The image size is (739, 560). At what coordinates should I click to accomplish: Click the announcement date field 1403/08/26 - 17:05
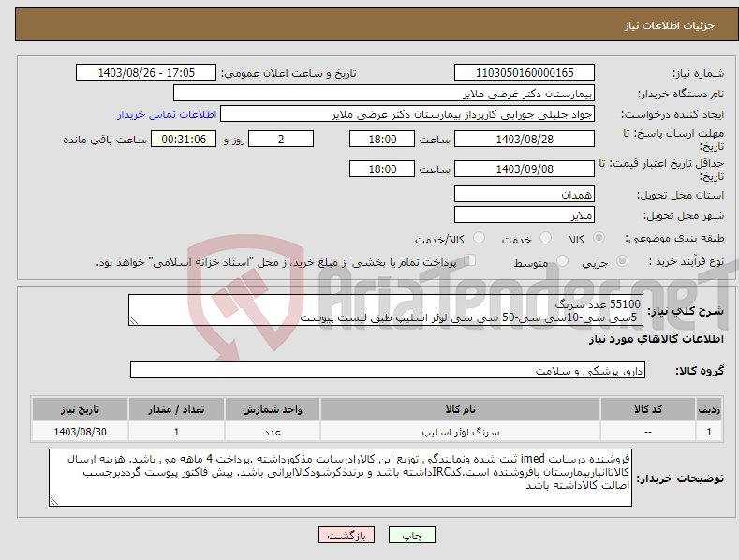pyautogui.click(x=146, y=73)
